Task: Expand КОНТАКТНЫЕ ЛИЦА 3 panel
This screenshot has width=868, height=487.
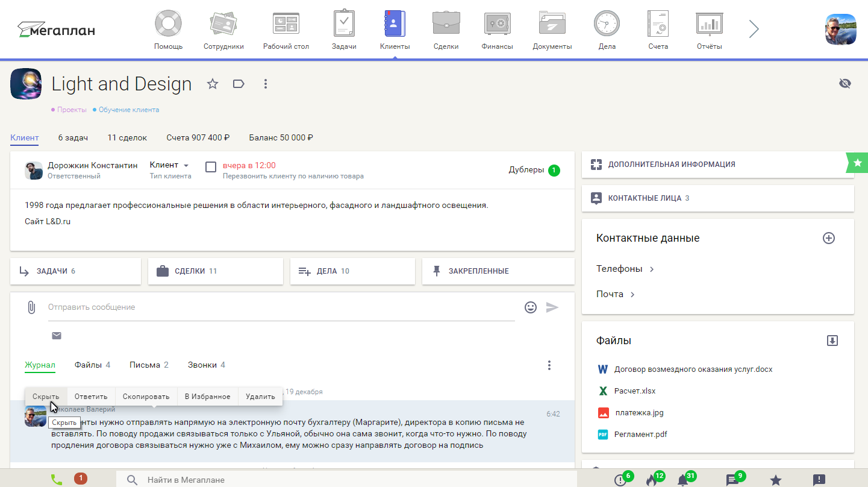Action: [x=718, y=198]
